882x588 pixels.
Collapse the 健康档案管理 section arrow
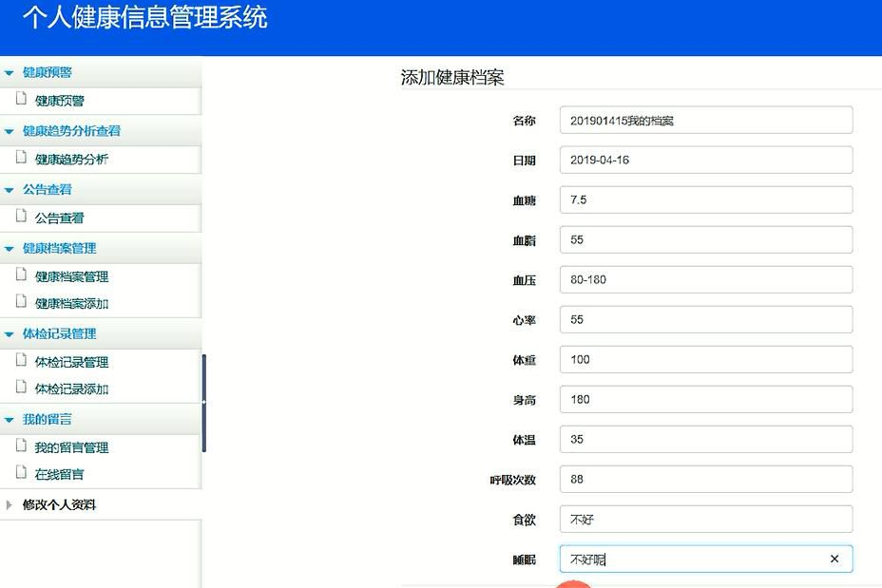9,249
